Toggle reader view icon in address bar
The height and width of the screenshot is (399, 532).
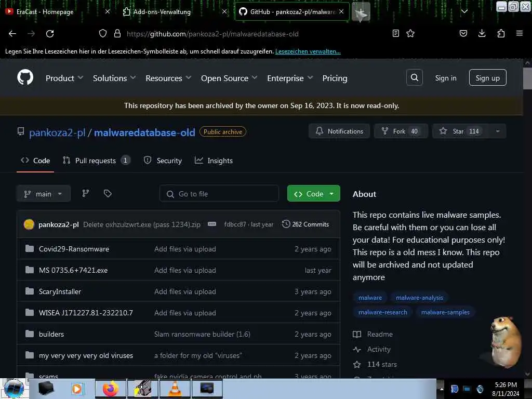tap(395, 33)
